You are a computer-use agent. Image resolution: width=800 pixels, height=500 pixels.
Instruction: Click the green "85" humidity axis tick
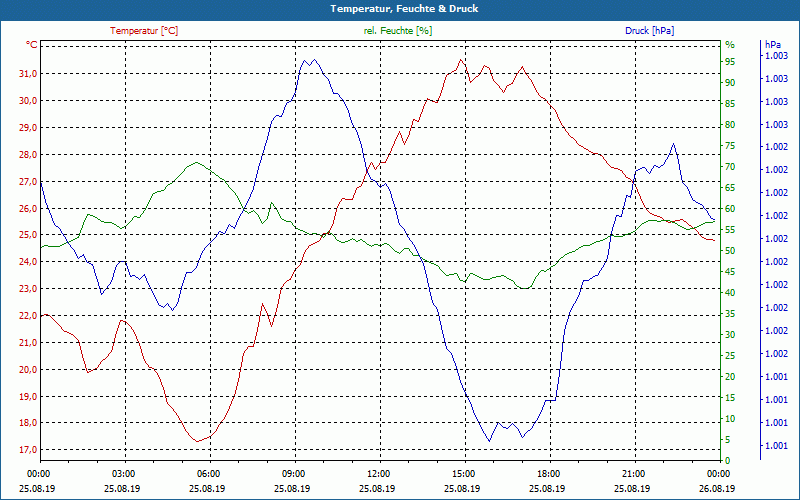730,104
